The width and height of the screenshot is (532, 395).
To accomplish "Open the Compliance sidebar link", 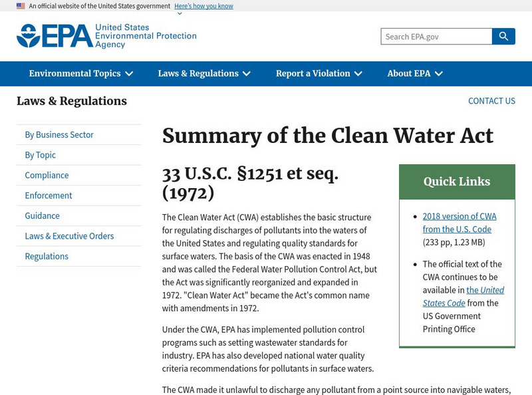I will coord(47,176).
